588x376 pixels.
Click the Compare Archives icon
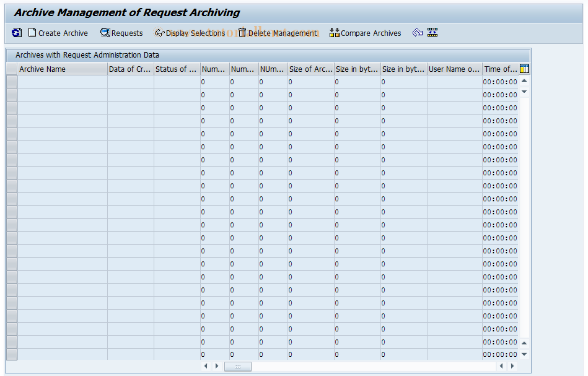point(334,33)
